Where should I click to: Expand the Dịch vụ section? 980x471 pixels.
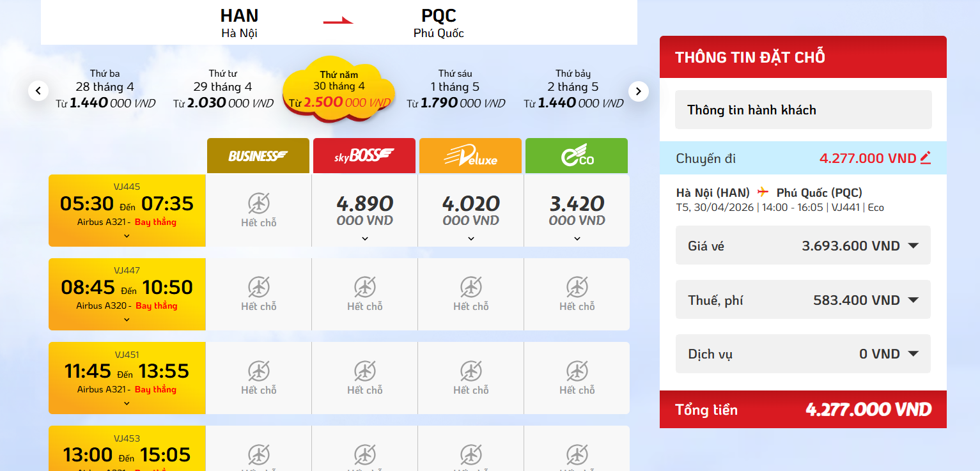(913, 353)
